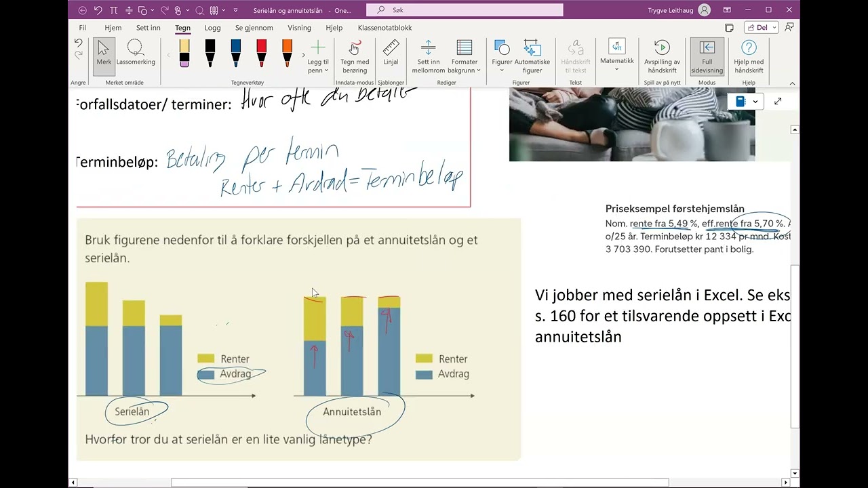The image size is (868, 488).
Task: Open the Hjelp tab
Action: (334, 28)
